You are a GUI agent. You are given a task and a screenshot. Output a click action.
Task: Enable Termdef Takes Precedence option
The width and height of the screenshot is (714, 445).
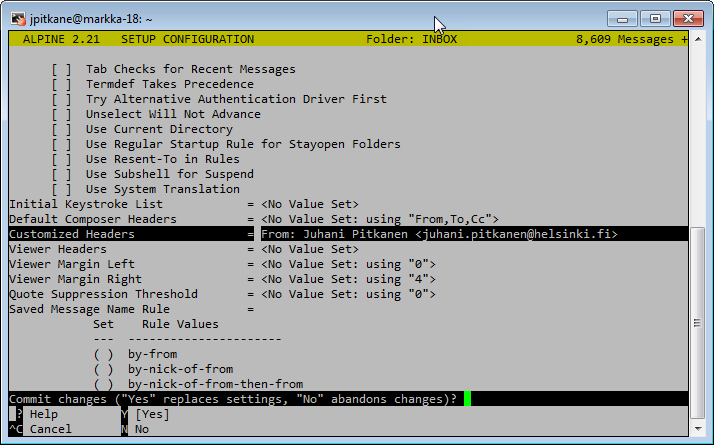62,85
